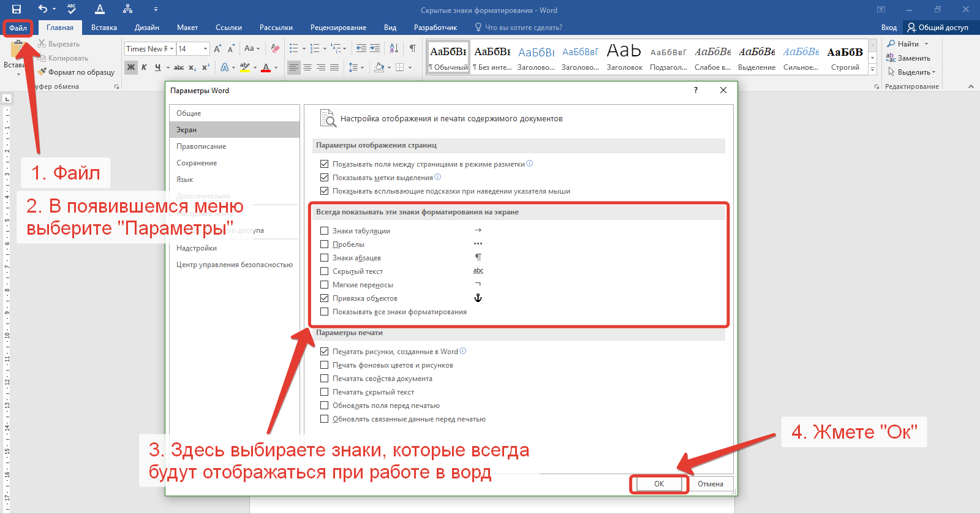The height and width of the screenshot is (514, 980).
Task: Align text left
Action: (x=294, y=67)
